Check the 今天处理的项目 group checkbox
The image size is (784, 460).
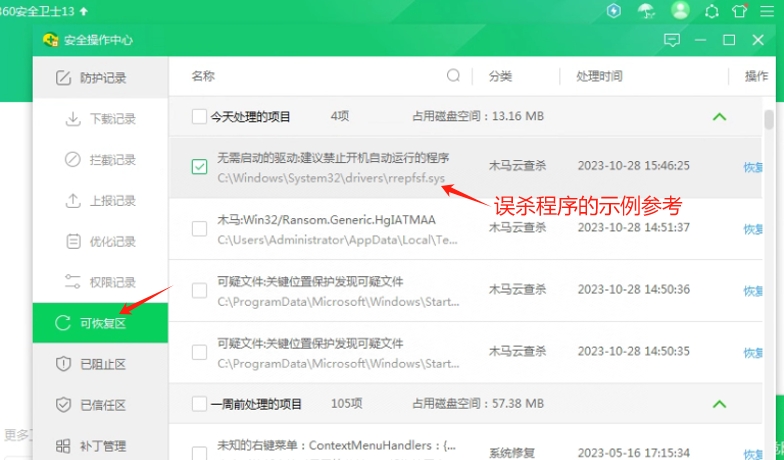[199, 116]
